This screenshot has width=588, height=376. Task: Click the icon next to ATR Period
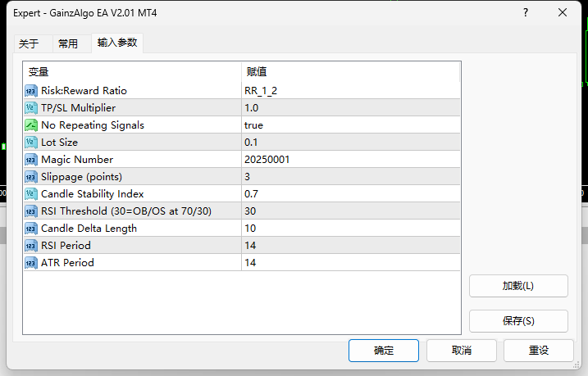(31, 263)
